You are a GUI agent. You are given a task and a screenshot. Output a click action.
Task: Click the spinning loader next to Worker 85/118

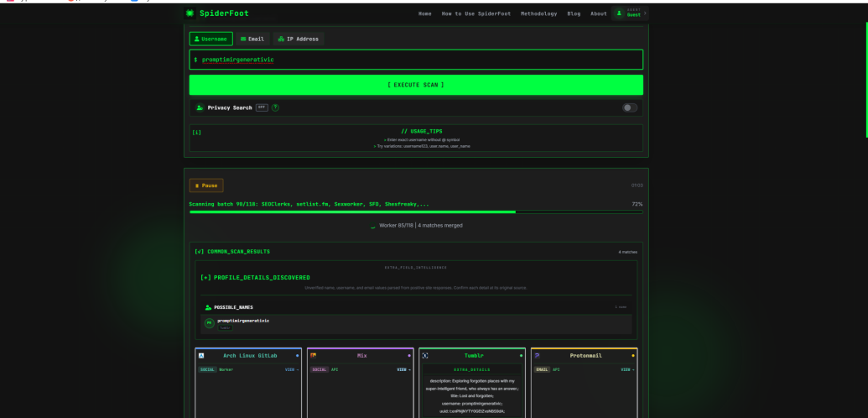click(372, 226)
